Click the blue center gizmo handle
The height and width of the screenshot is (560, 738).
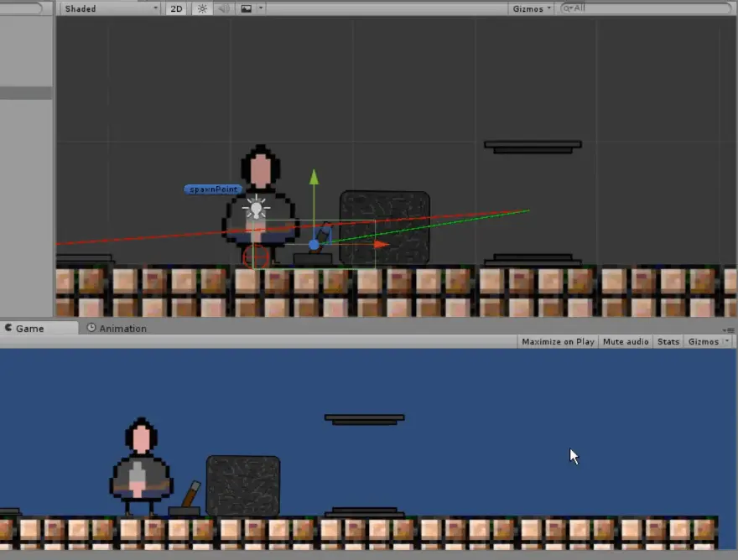coord(314,245)
